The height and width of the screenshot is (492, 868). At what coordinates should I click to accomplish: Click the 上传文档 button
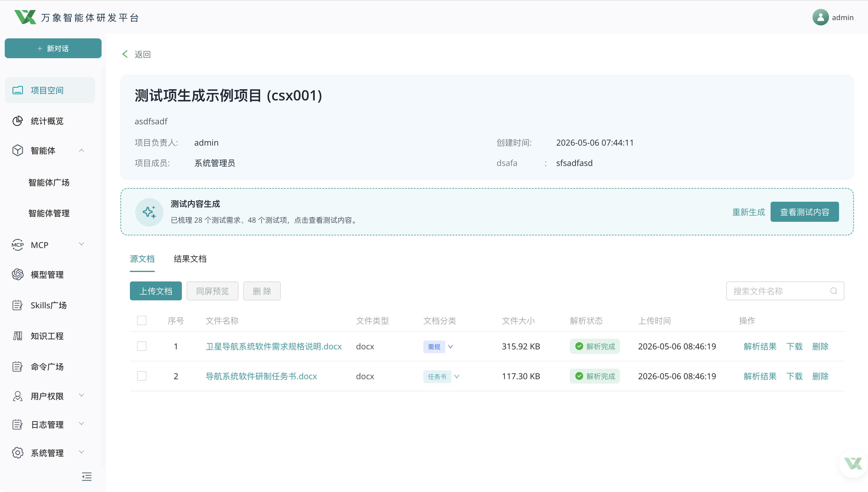[x=156, y=291]
